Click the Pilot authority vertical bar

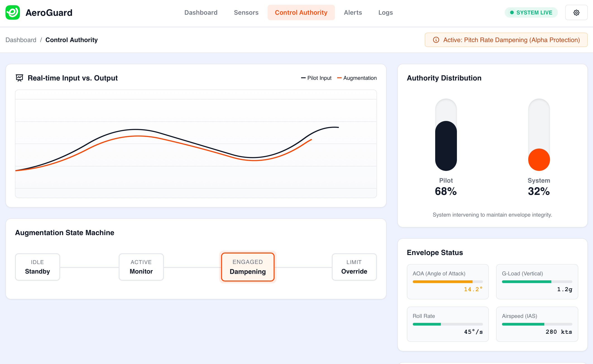[446, 146]
